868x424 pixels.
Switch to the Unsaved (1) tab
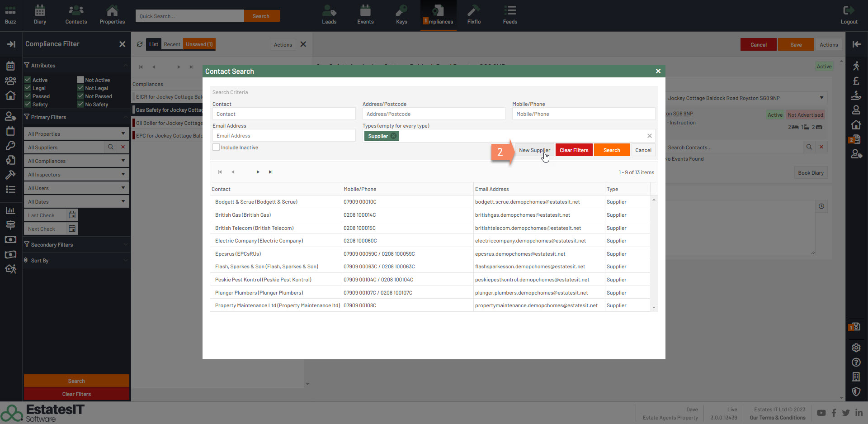[x=199, y=44]
